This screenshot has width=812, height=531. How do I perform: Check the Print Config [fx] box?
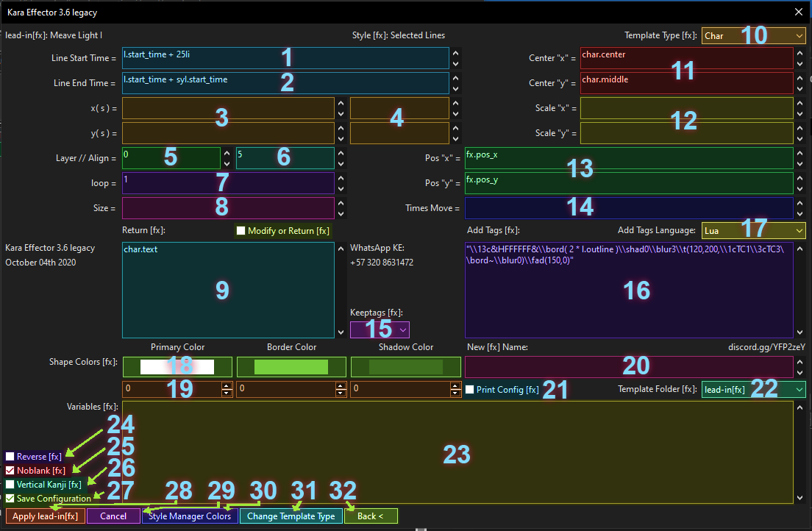[471, 390]
